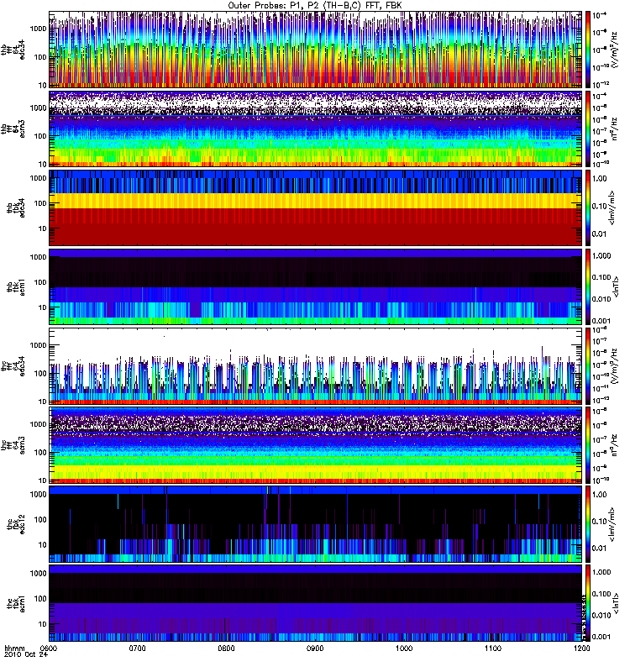Click the '0800' time axis label
Image resolution: width=630 pixels, height=672 pixels.
[x=226, y=648]
